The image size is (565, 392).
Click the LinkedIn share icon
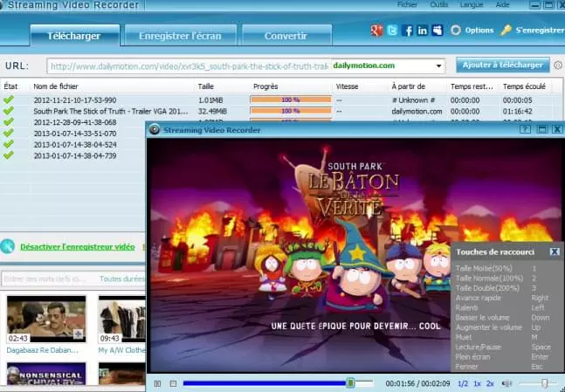[423, 31]
